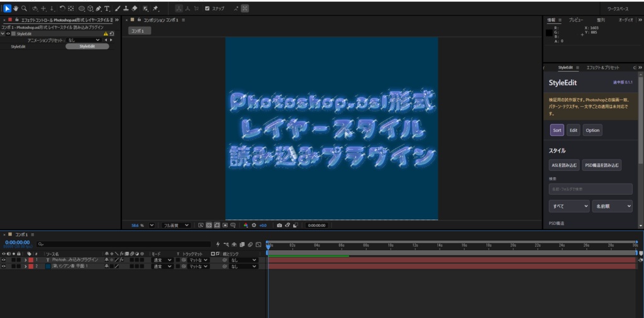The height and width of the screenshot is (318, 644).
Task: Switch to the プレビュー panel tab
Action: coord(576,20)
